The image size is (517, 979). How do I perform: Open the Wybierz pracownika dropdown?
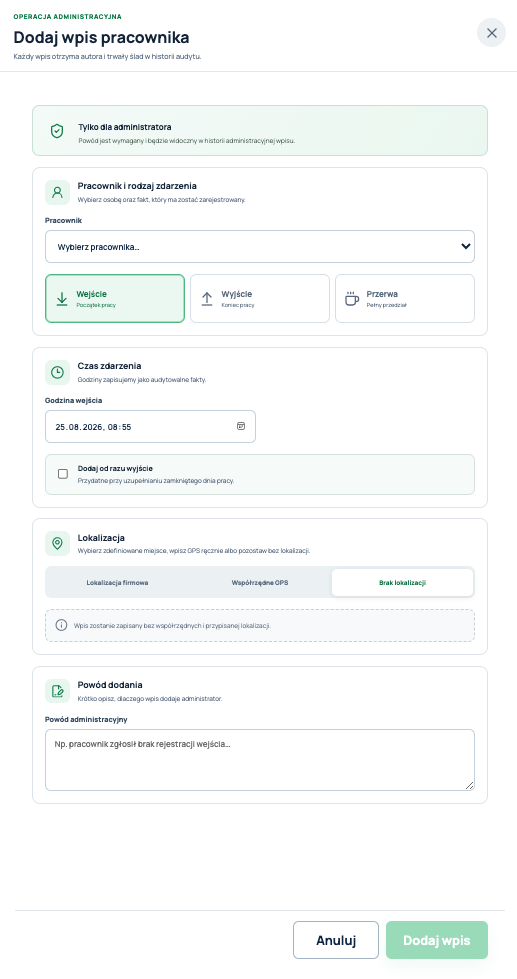[260, 247]
